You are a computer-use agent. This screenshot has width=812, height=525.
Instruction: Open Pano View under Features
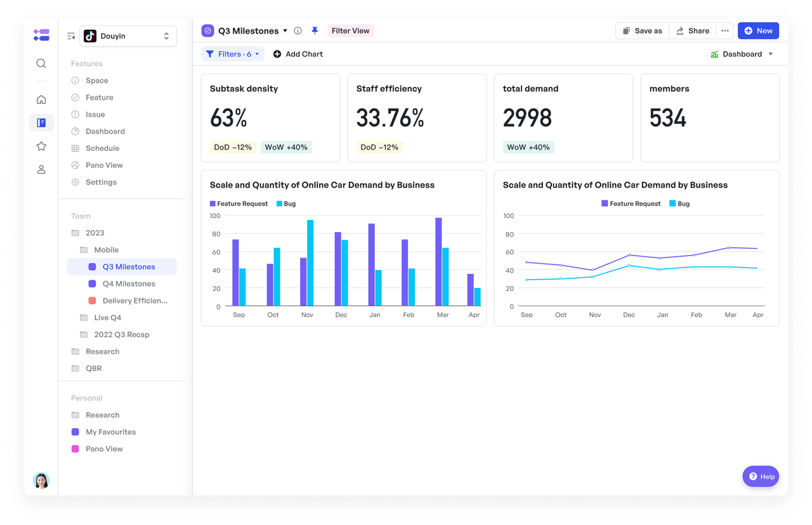[x=104, y=165]
